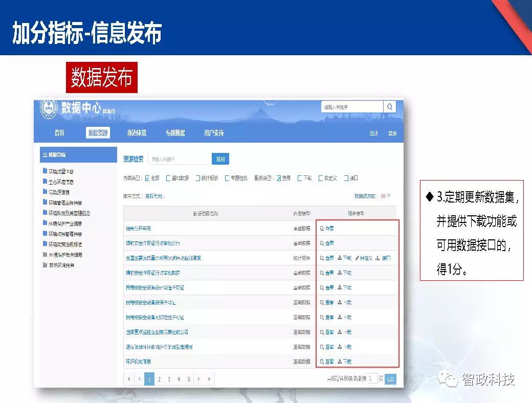Uncheck the 全部 content type checkbox
This screenshot has height=403, width=532.
(147, 178)
